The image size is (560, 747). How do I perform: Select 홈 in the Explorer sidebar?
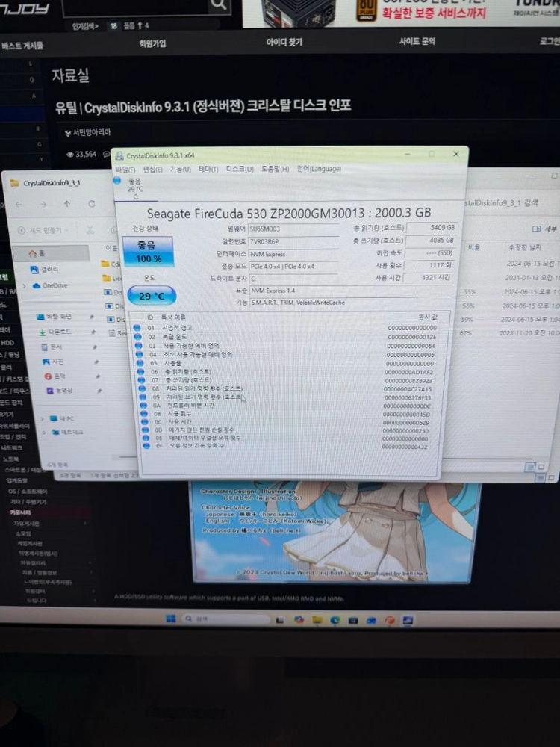click(51, 253)
